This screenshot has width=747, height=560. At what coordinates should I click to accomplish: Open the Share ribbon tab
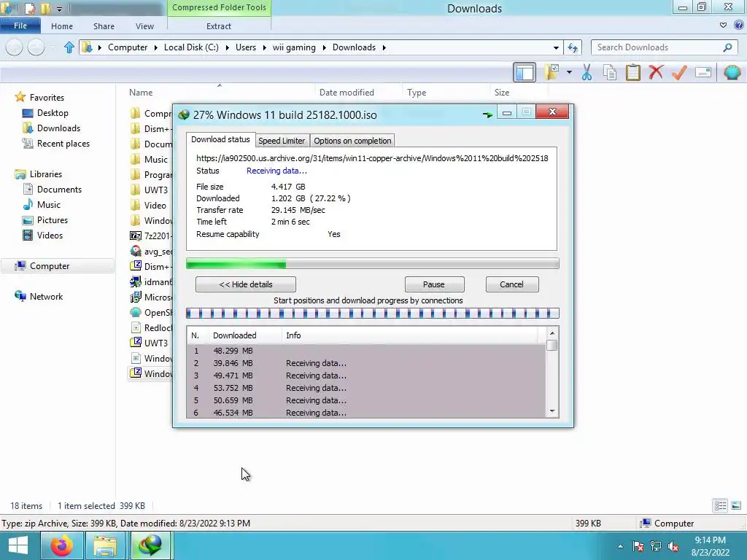(x=104, y=26)
